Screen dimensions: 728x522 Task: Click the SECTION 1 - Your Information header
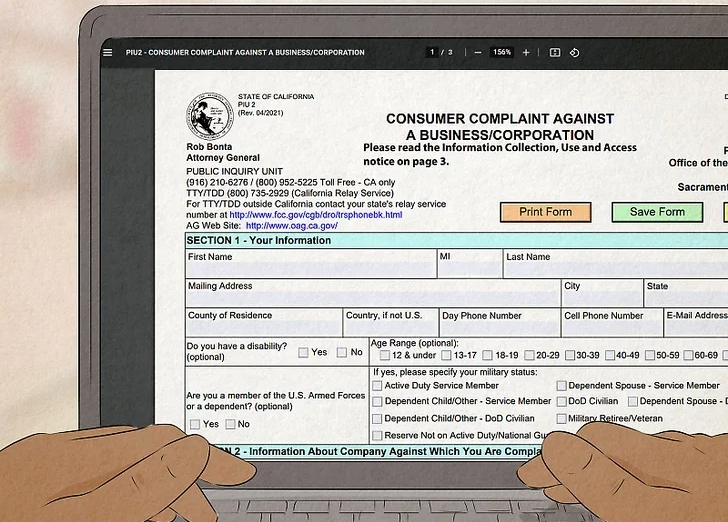coord(456,241)
